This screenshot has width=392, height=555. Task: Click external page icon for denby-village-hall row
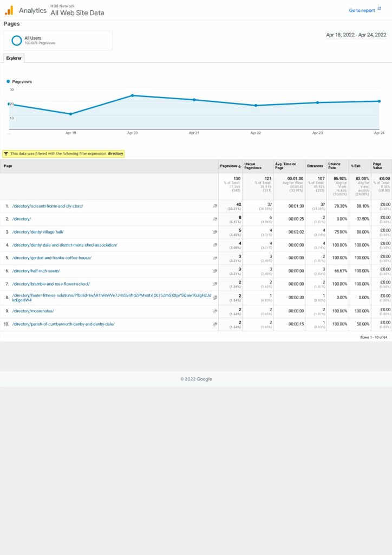(215, 232)
